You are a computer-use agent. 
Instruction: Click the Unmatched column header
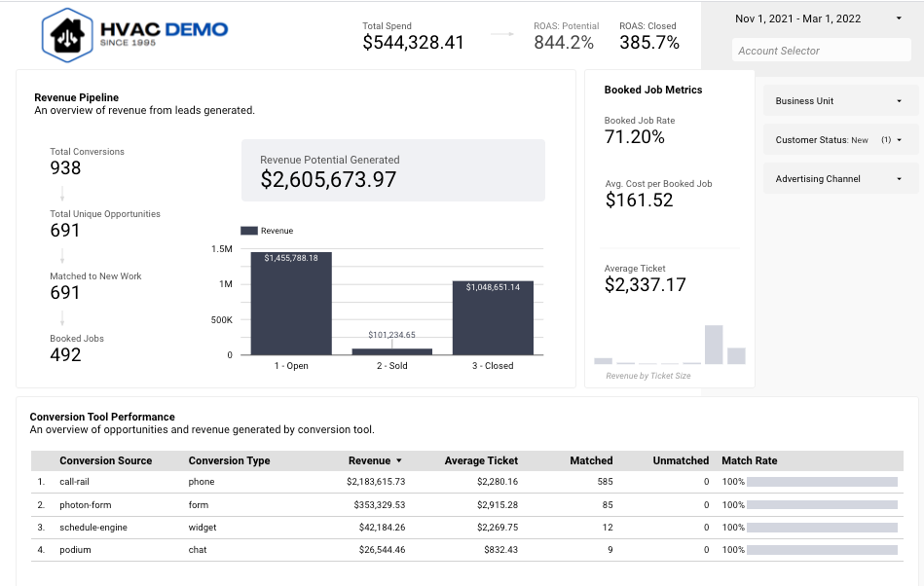681,460
